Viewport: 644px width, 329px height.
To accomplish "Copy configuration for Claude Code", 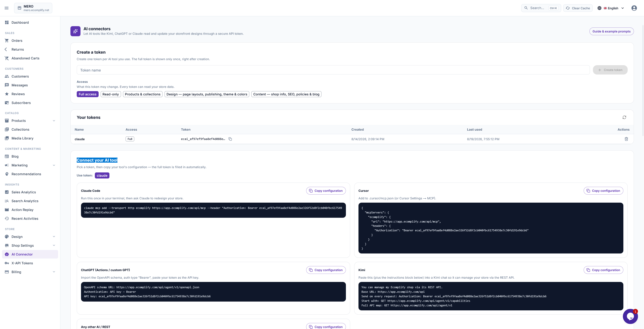I will [x=326, y=191].
